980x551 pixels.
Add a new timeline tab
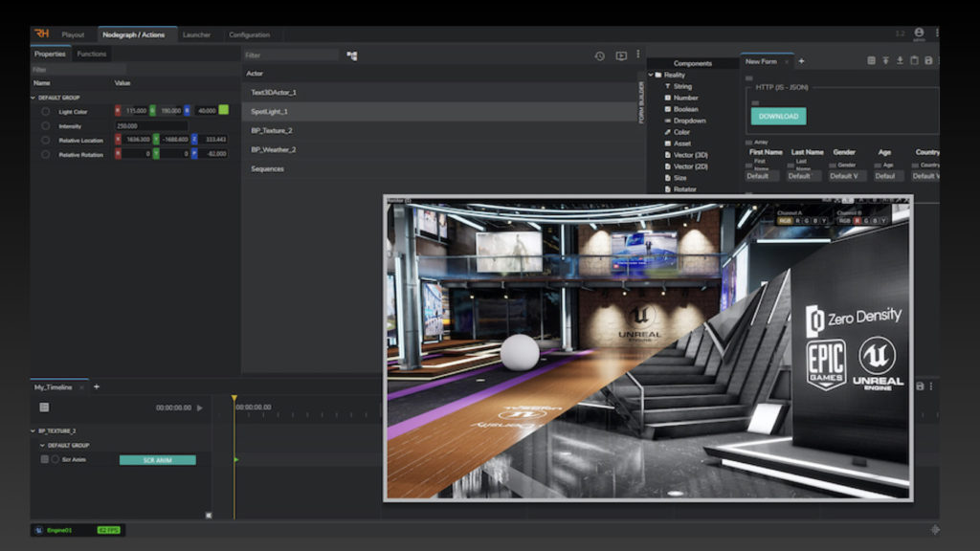coord(97,387)
